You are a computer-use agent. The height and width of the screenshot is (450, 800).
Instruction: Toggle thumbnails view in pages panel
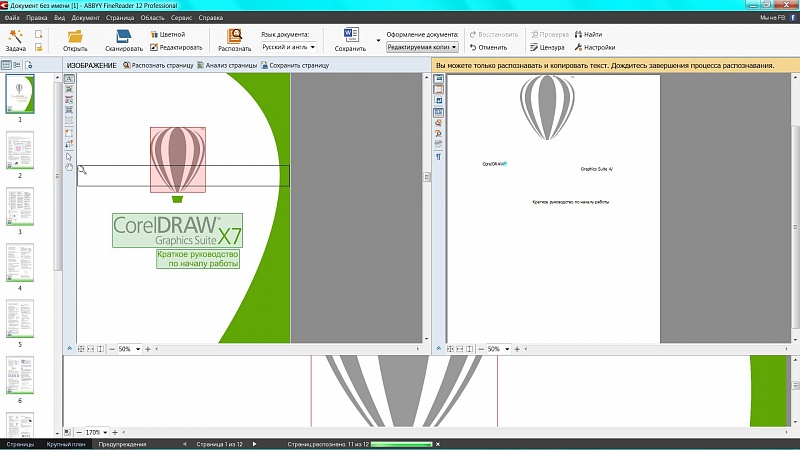coord(7,65)
